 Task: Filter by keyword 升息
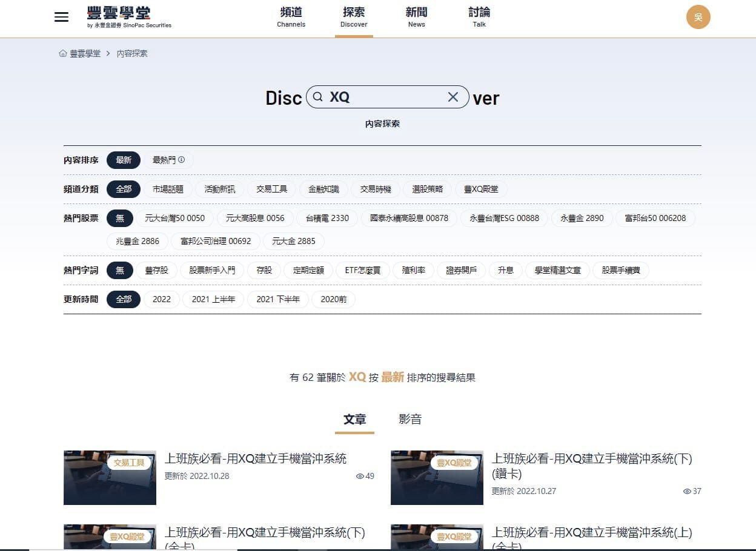506,270
